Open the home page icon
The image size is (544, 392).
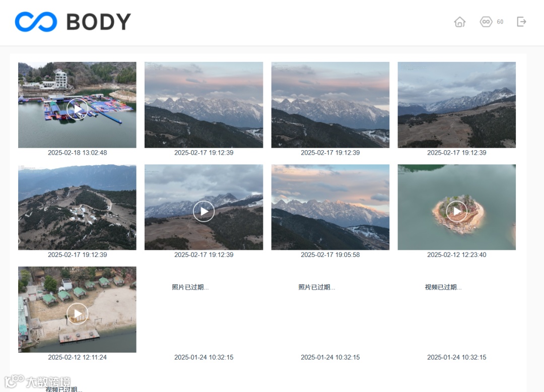tap(460, 22)
